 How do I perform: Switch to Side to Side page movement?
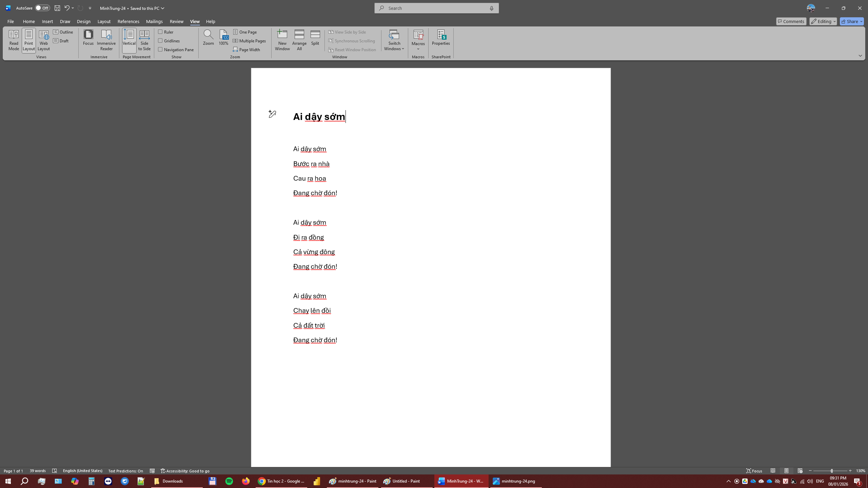pyautogui.click(x=144, y=40)
